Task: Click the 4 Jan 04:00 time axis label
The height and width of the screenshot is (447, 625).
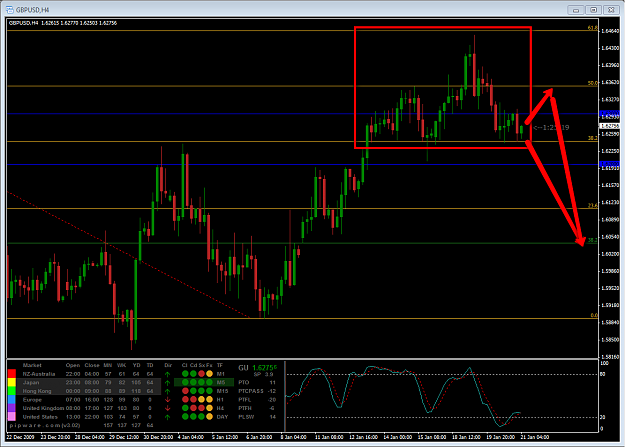Action: click(191, 437)
